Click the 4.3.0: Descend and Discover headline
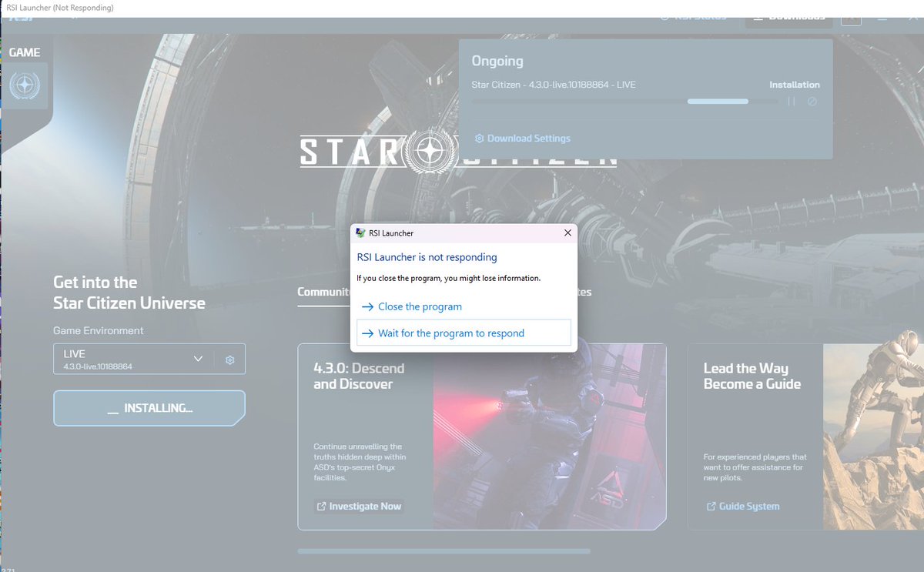924x572 pixels. click(x=359, y=376)
